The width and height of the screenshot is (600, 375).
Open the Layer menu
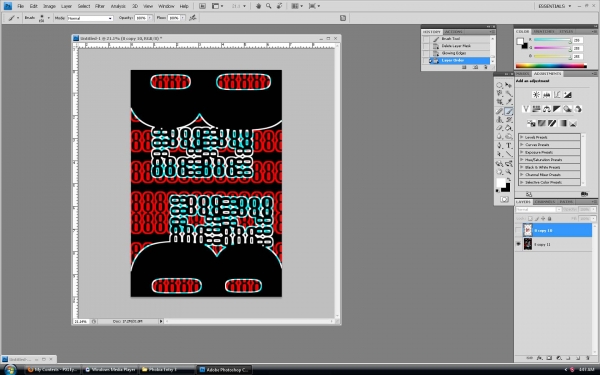tap(67, 6)
